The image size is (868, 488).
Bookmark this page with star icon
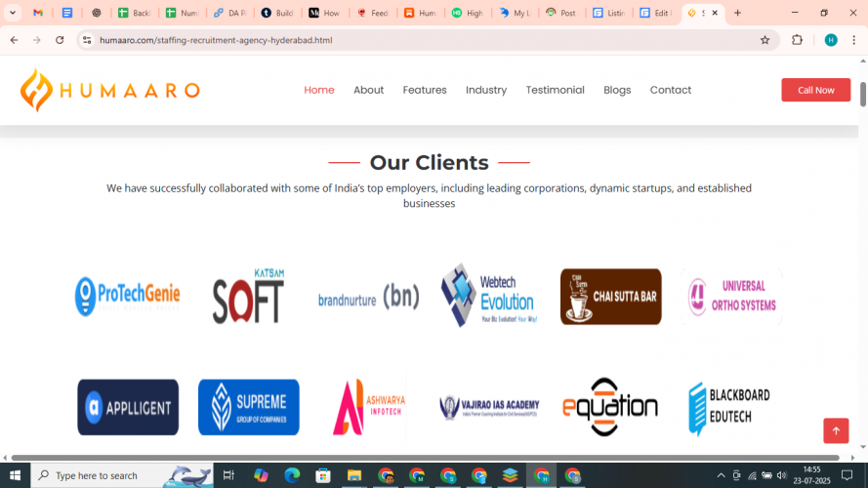[765, 40]
